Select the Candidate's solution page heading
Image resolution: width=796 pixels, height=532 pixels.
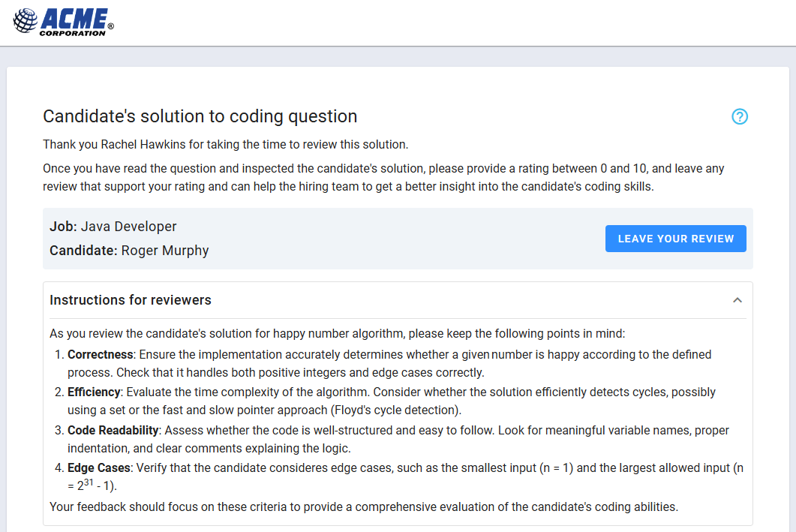pyautogui.click(x=200, y=116)
